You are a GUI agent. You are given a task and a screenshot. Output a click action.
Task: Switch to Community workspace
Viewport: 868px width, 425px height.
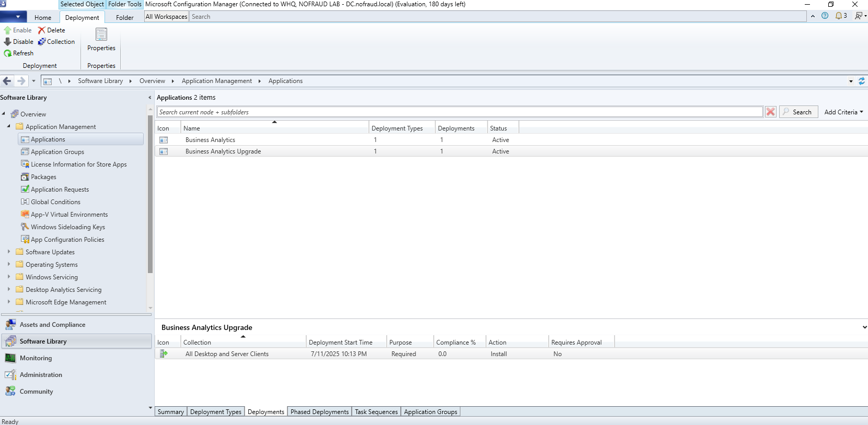pos(76,392)
